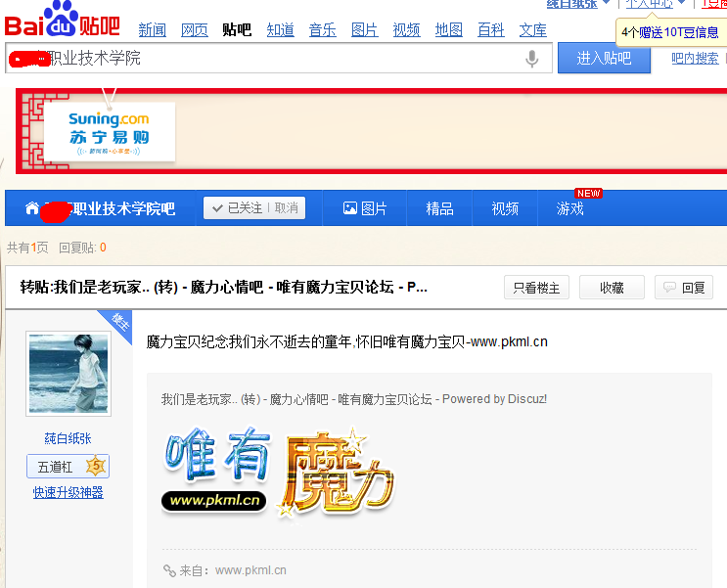Click the 回复贴: 0 reply count text
This screenshot has width=727, height=588.
point(82,248)
